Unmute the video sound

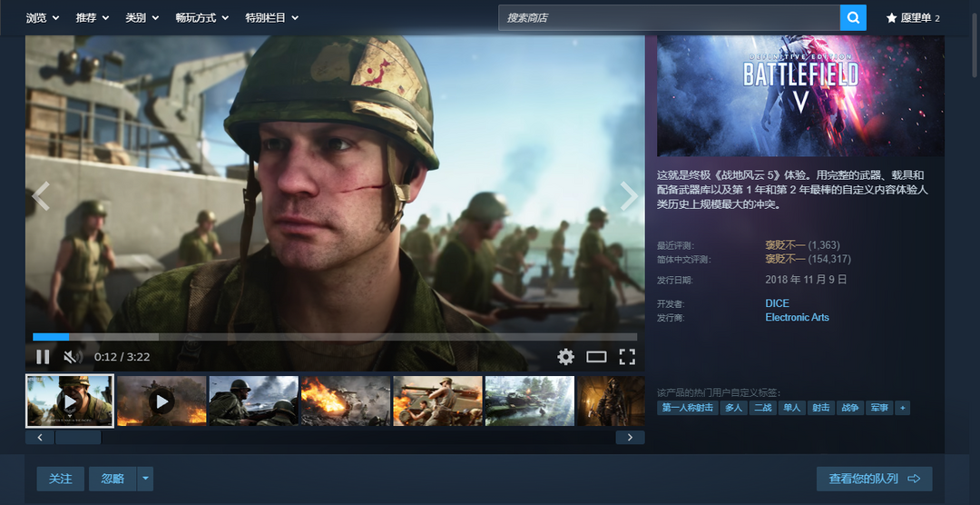click(x=73, y=357)
